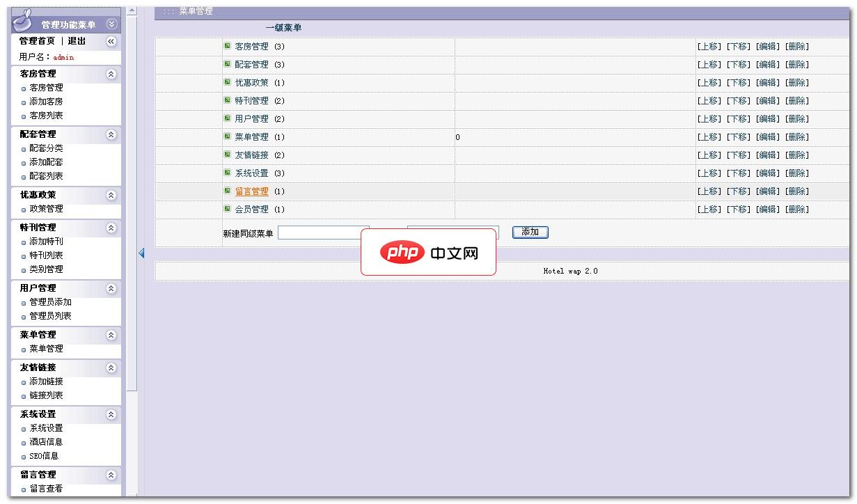Screen dimensions: 857x504
Task: Click the green icon beside 系统设置 row
Action: tap(227, 173)
